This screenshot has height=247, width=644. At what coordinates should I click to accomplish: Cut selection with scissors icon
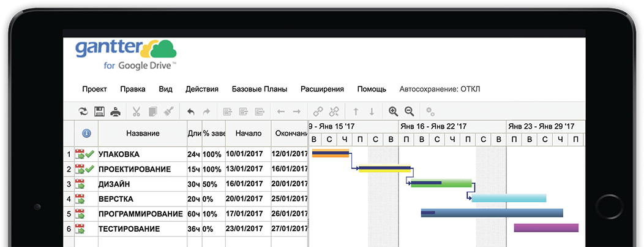137,112
